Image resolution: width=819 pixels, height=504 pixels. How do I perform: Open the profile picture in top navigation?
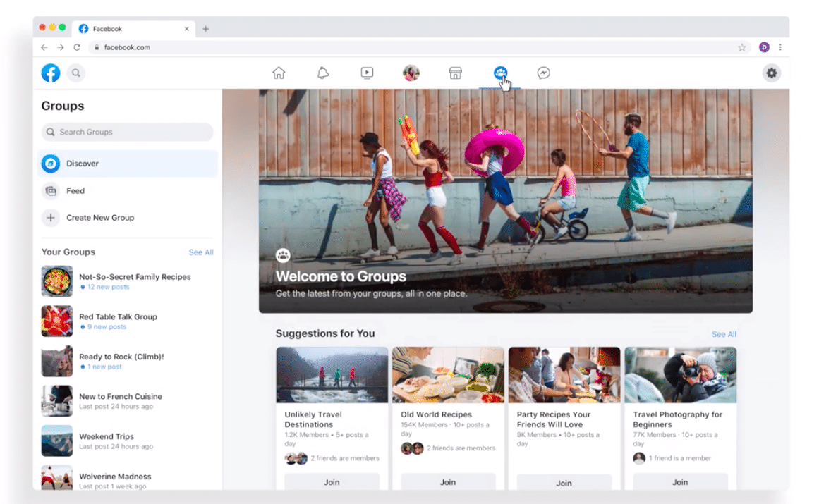click(411, 73)
